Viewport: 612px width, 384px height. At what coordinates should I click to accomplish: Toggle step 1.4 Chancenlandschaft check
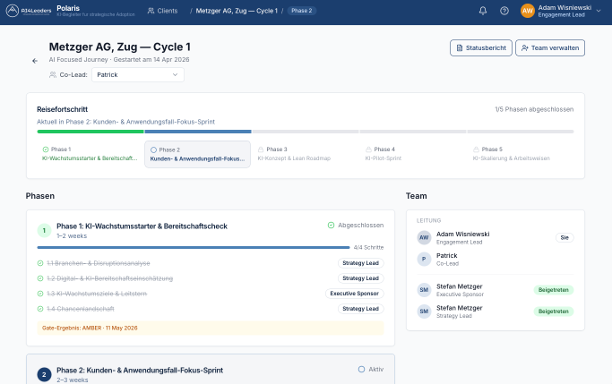40,309
